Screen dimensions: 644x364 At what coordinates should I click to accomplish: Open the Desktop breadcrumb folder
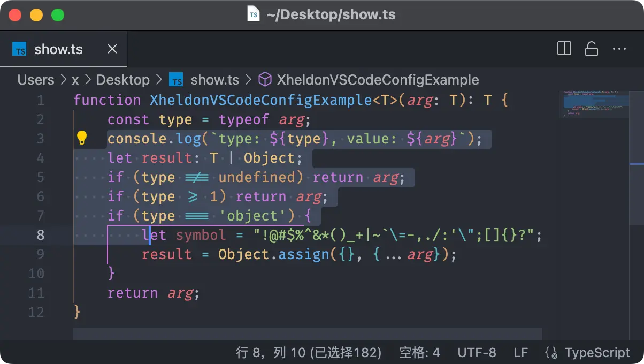[123, 80]
